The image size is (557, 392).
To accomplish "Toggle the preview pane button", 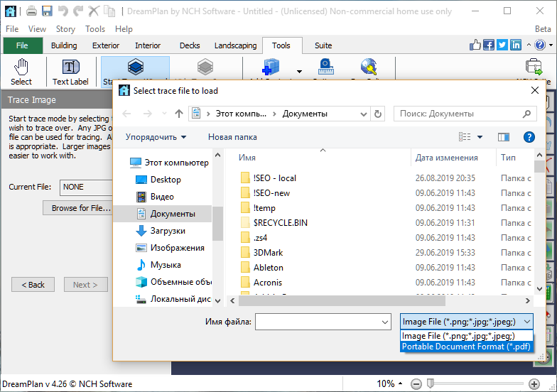I will [504, 137].
